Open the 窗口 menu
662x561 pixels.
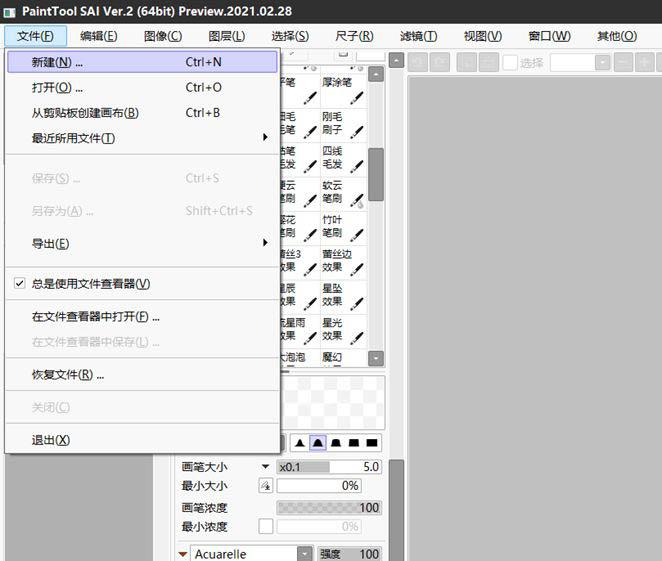(549, 36)
